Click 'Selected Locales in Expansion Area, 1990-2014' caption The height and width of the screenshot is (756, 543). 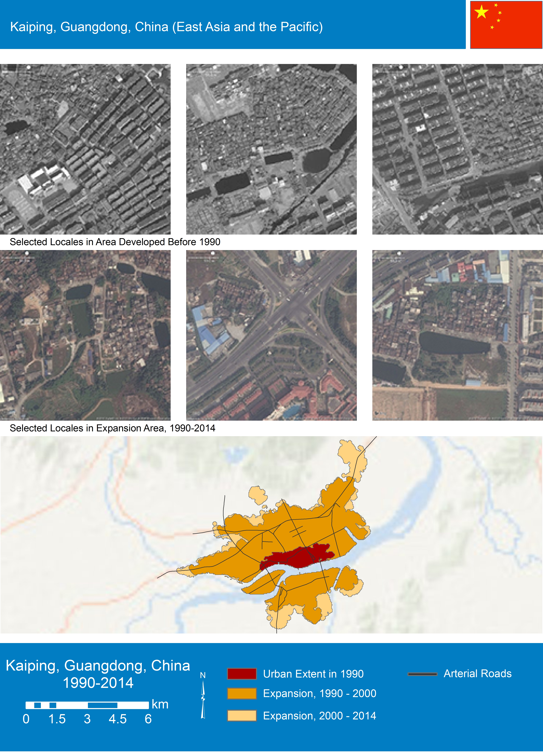pos(112,428)
